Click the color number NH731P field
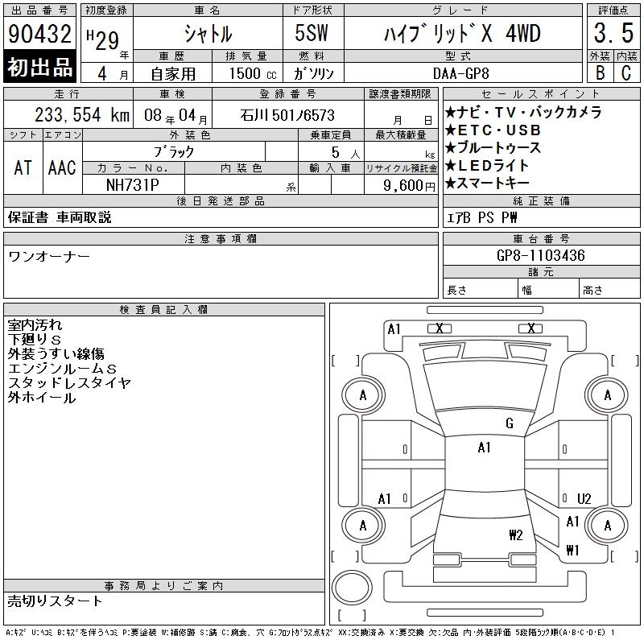 click(133, 185)
